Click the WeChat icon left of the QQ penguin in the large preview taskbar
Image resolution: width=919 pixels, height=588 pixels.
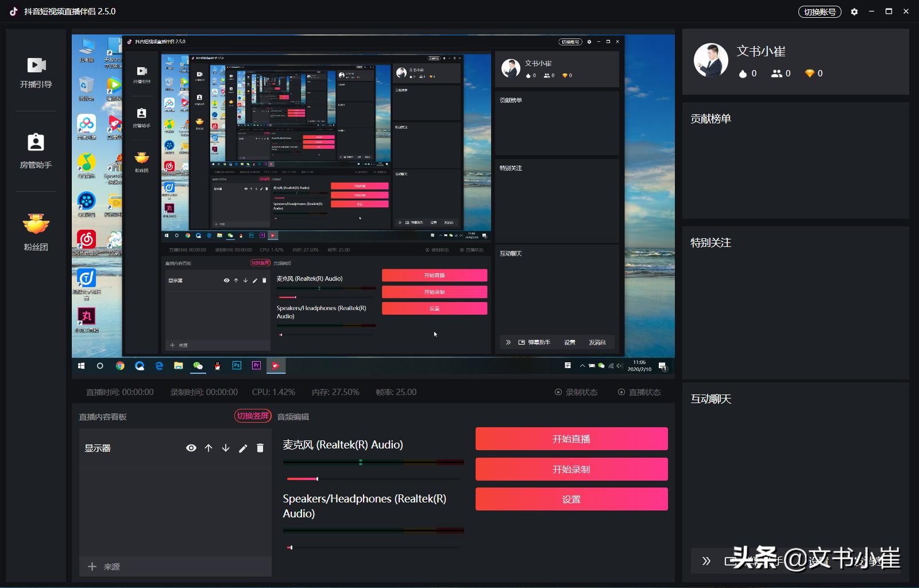point(198,366)
